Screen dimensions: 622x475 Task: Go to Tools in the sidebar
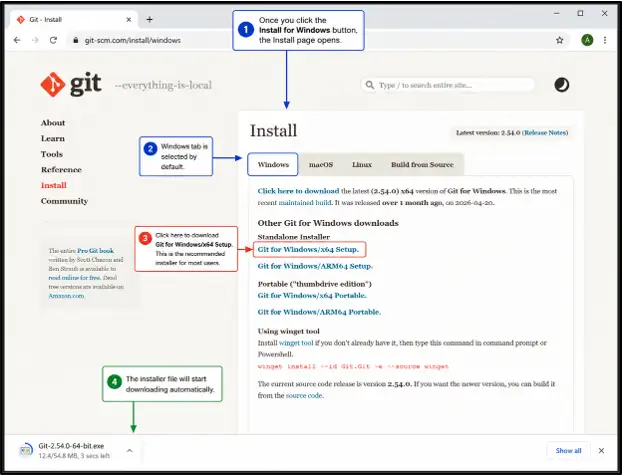(x=52, y=154)
